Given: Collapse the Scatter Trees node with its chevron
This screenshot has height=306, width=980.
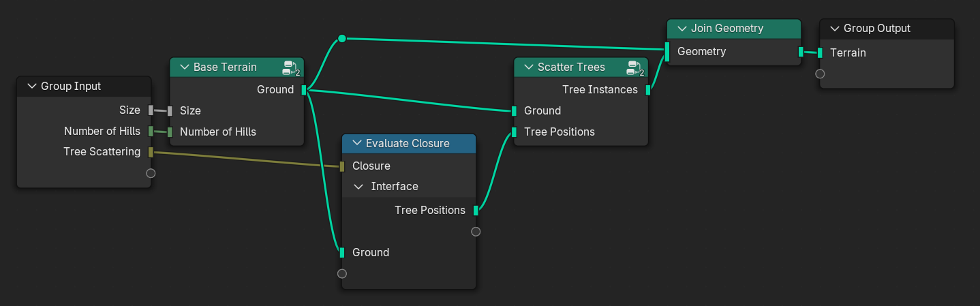Looking at the screenshot, I should (x=527, y=67).
